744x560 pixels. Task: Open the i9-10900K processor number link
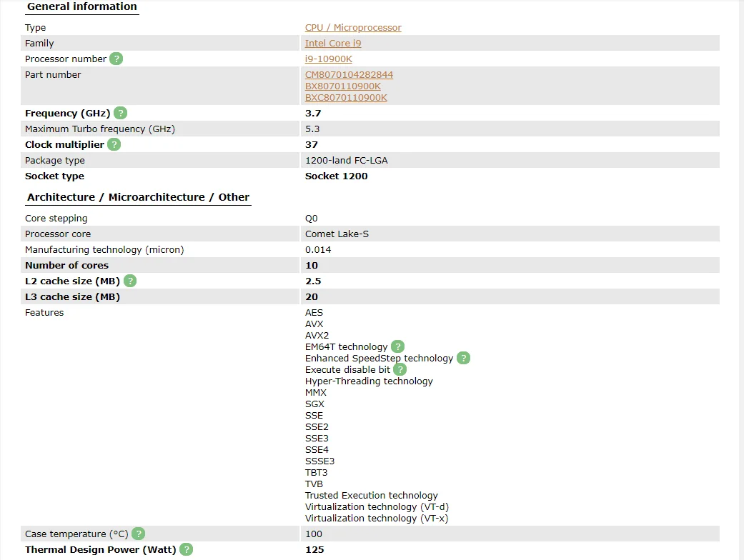coord(328,59)
